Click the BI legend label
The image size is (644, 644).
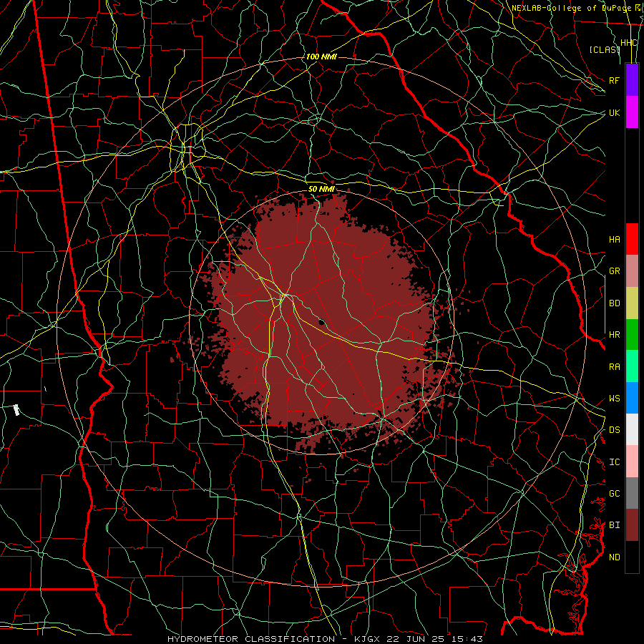point(614,525)
